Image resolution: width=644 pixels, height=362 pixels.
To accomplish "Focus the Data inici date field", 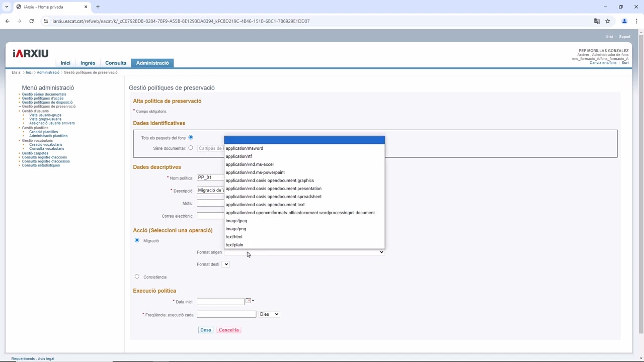I will pyautogui.click(x=220, y=302).
